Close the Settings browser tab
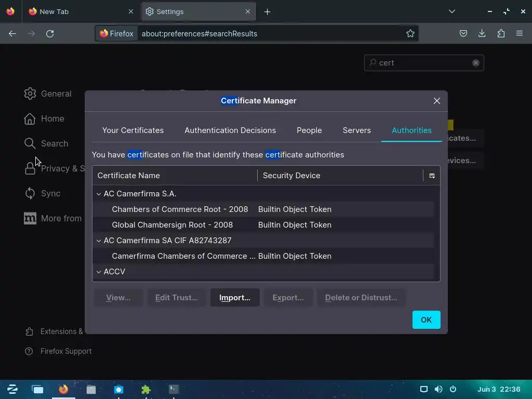The image size is (532, 399). (248, 11)
